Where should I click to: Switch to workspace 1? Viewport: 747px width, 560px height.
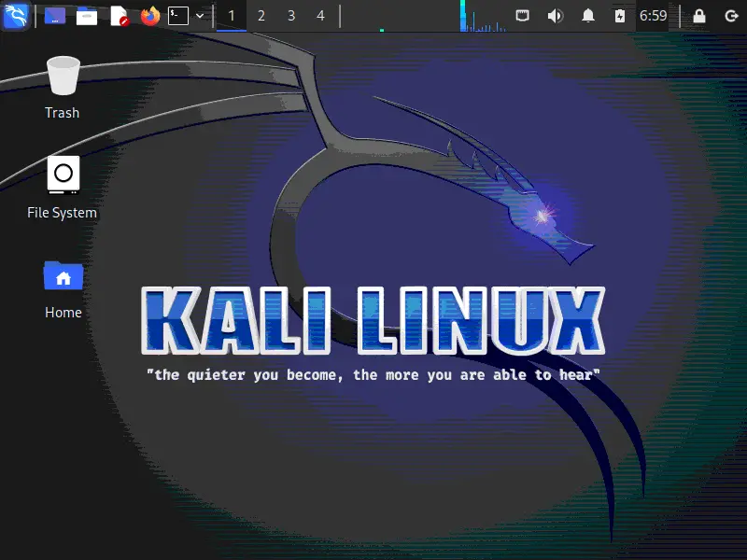232,16
